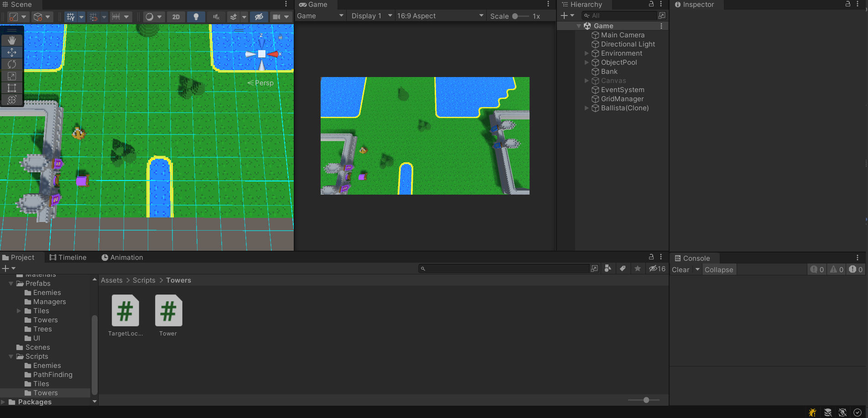Toggle scene audio mute button
The width and height of the screenshot is (868, 418).
point(216,17)
